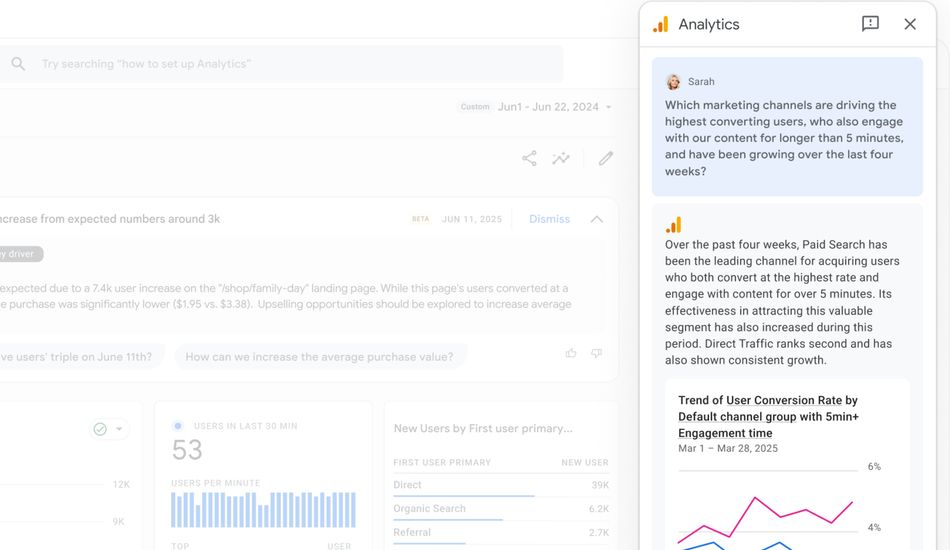
Task: Select the Direct row in New Users table
Action: (x=501, y=485)
